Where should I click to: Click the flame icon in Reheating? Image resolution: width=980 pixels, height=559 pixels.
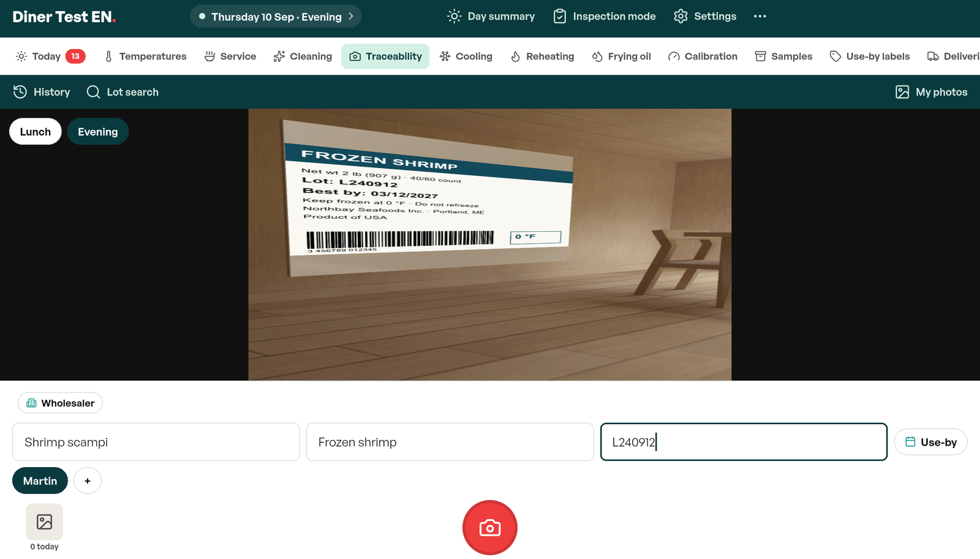tap(516, 56)
